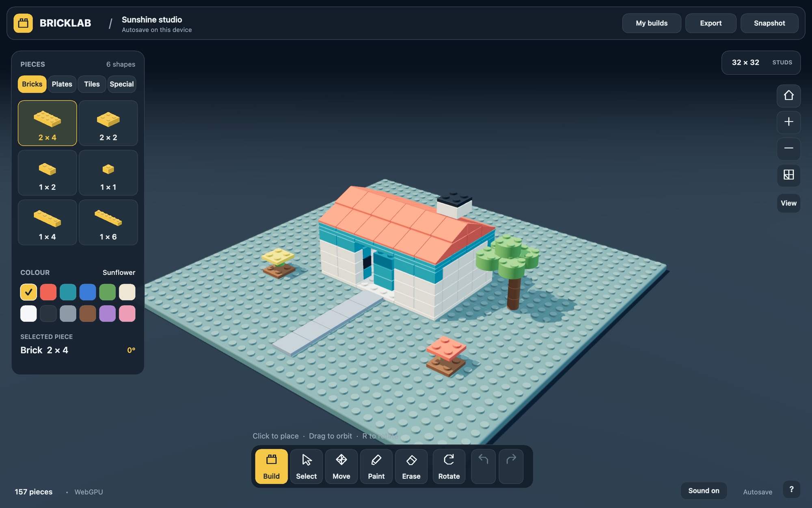Click the undo arrow
The width and height of the screenshot is (812, 508).
pos(483,466)
